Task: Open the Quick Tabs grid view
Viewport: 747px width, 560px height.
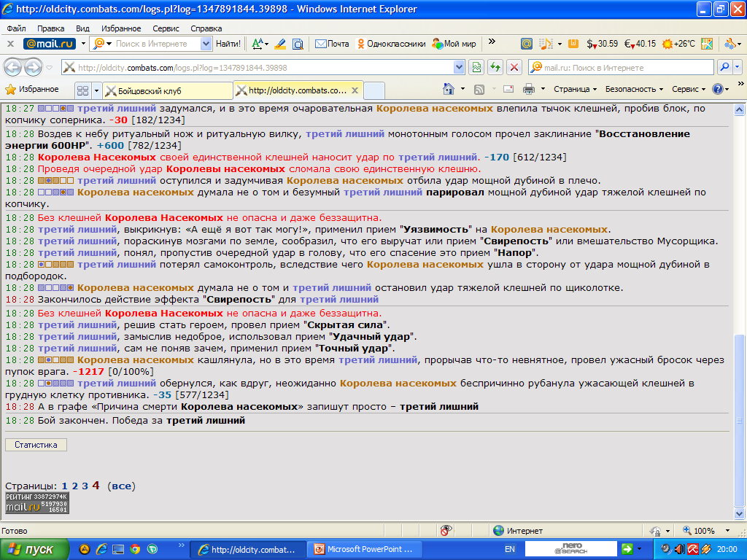Action: tap(82, 90)
